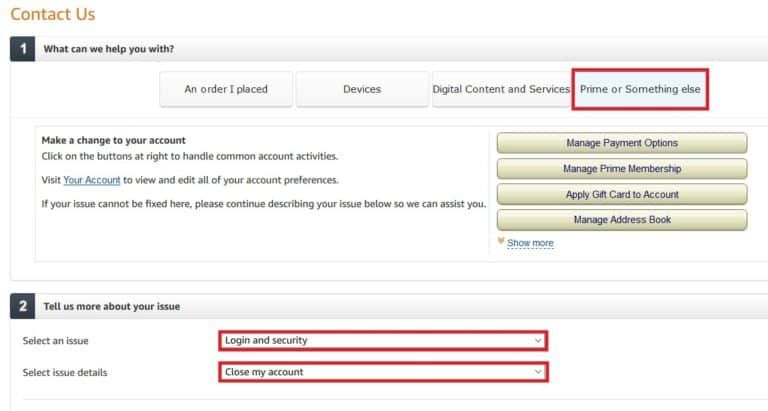
Task: Expand the Show more link
Action: point(530,243)
